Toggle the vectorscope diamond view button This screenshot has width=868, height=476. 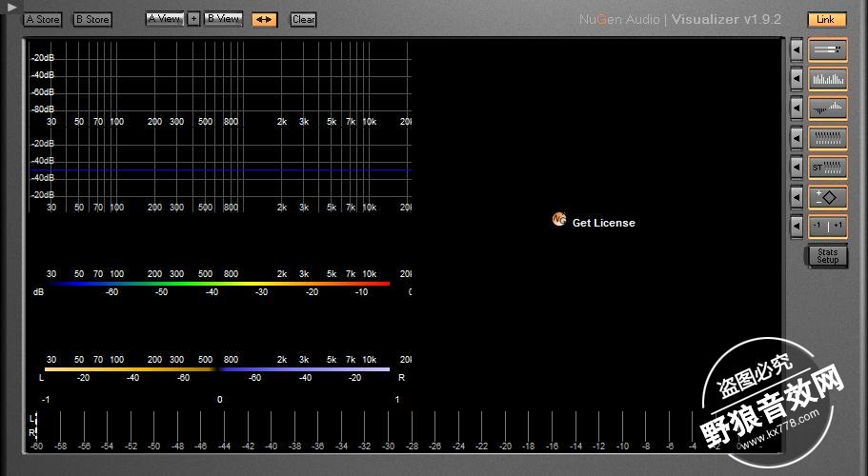[x=828, y=197]
